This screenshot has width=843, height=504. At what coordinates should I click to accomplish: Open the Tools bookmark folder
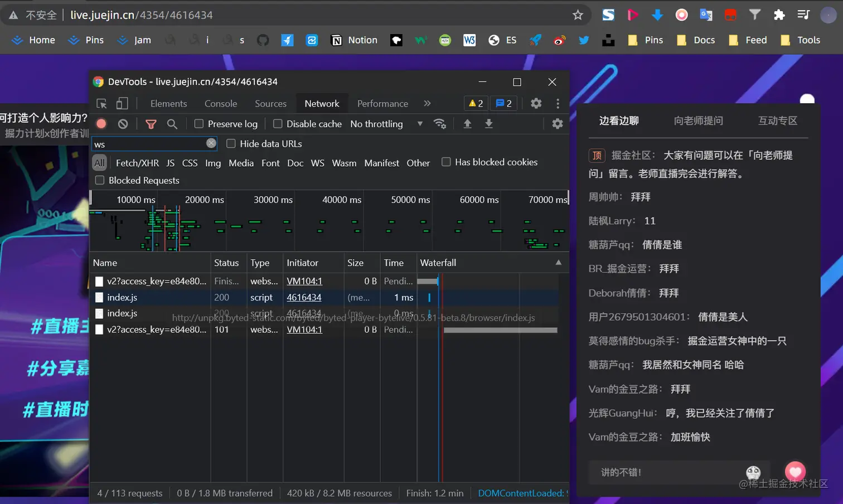coord(801,40)
